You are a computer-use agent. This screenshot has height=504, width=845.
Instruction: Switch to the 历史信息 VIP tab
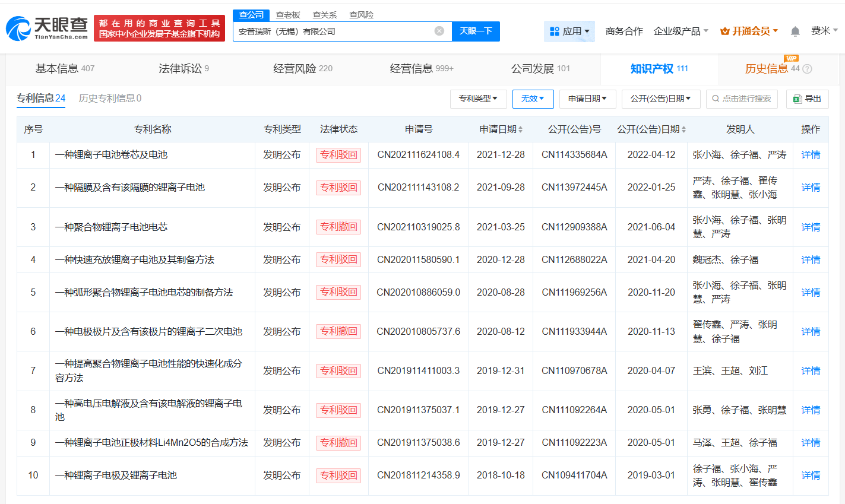click(x=772, y=69)
